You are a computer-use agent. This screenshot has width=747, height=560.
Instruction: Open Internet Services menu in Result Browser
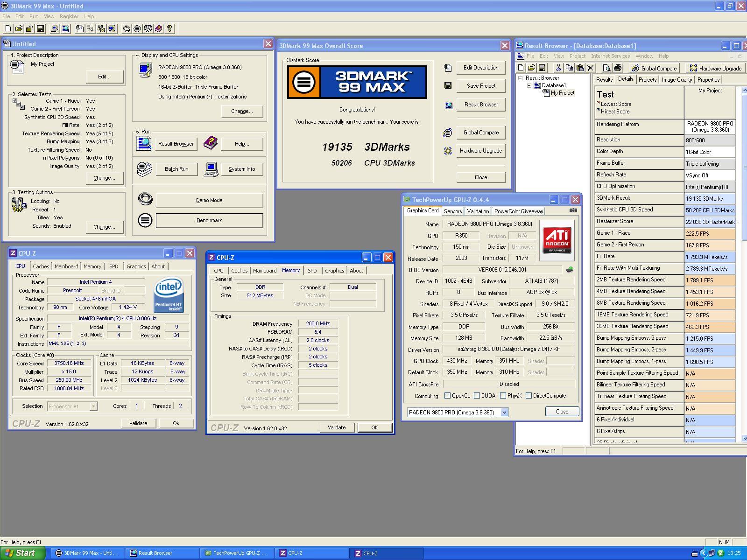tap(610, 56)
